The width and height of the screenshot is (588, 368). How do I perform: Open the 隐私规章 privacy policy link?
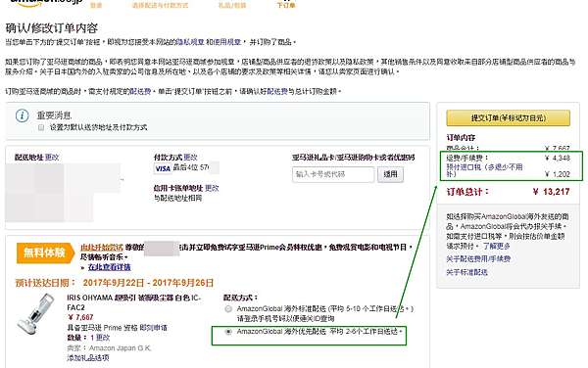(x=190, y=42)
